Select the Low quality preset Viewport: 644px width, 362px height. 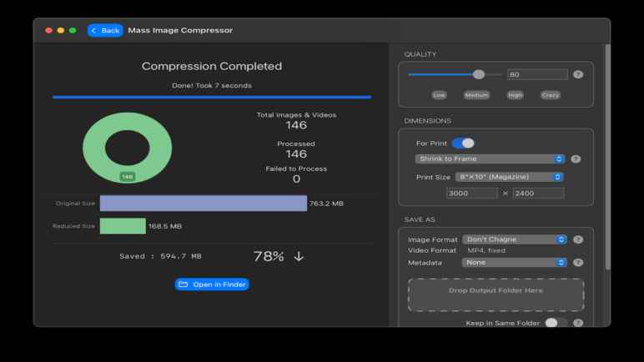coord(439,95)
